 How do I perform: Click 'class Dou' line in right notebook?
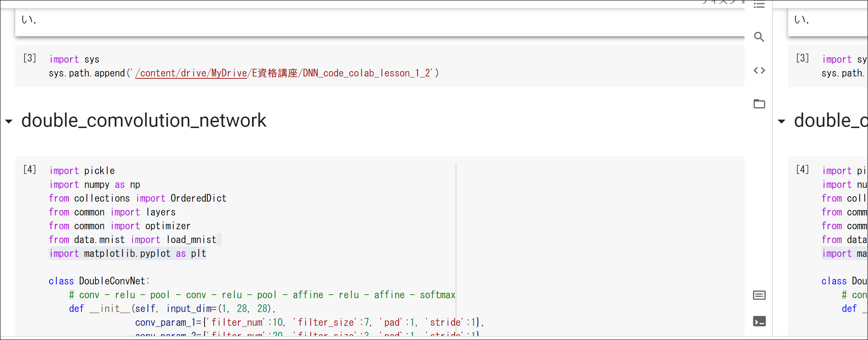click(844, 281)
